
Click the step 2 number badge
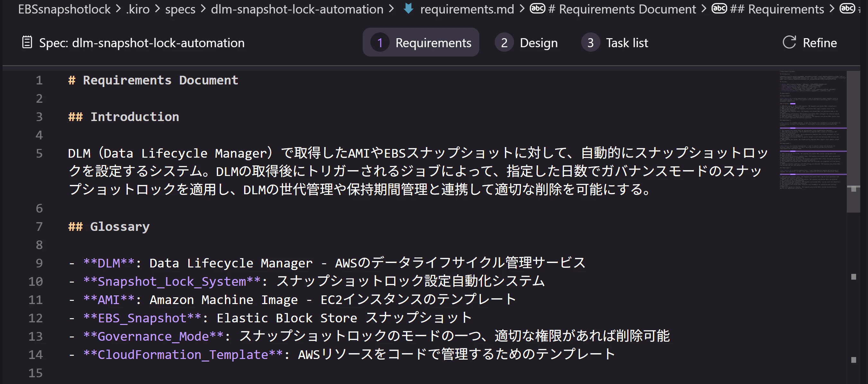click(x=504, y=42)
